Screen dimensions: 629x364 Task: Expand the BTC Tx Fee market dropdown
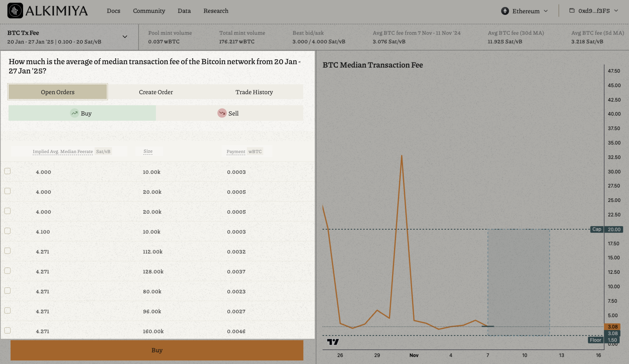pos(125,37)
